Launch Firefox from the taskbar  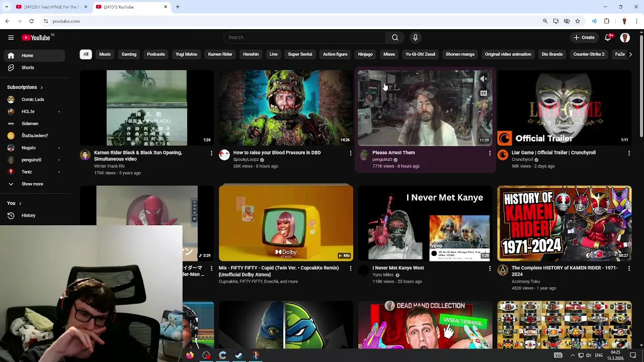point(190,355)
